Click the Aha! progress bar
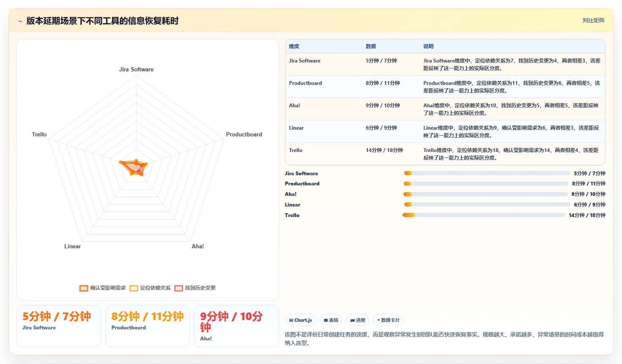The width and height of the screenshot is (622, 364). [x=485, y=194]
